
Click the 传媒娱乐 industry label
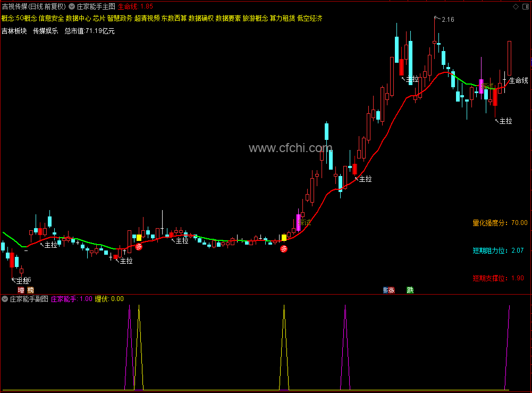46,31
